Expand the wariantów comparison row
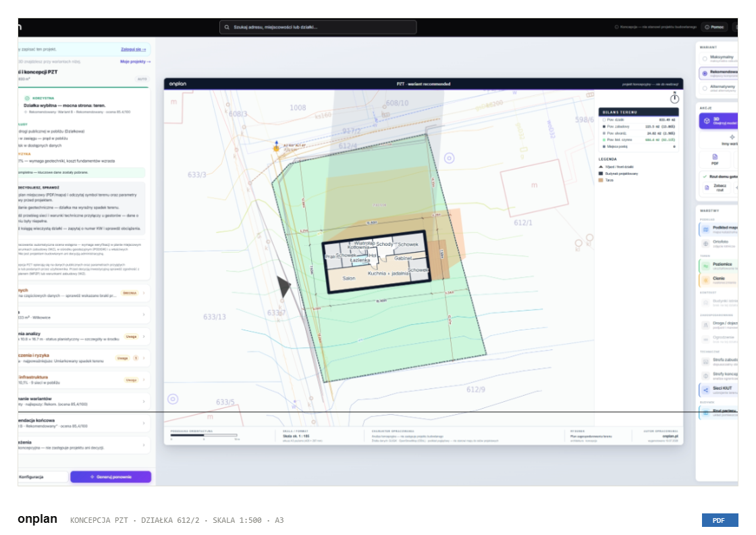 click(x=84, y=401)
